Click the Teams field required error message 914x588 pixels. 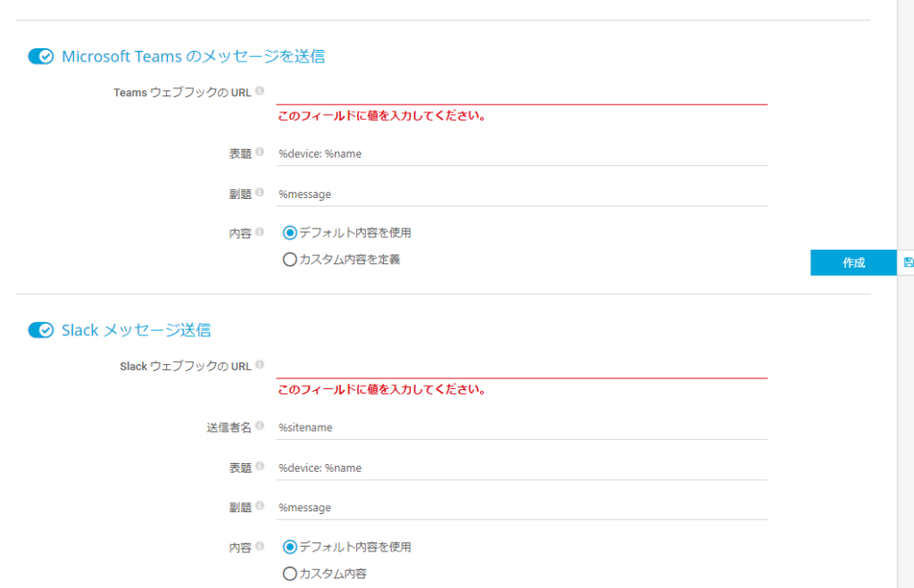(x=382, y=116)
